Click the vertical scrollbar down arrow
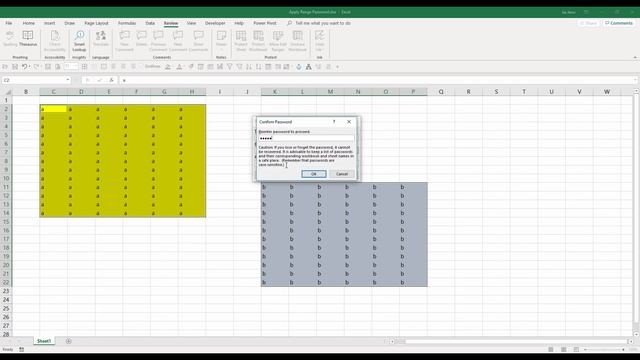 coord(636,334)
